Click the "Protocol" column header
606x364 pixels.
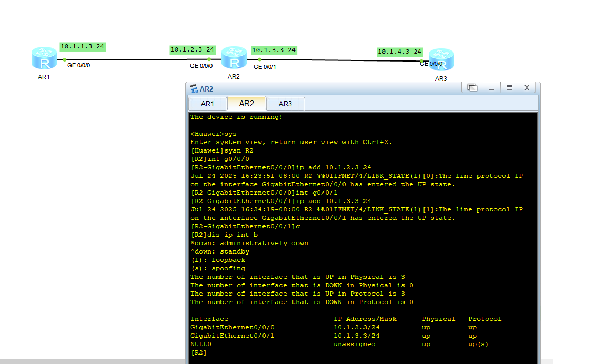(484, 319)
